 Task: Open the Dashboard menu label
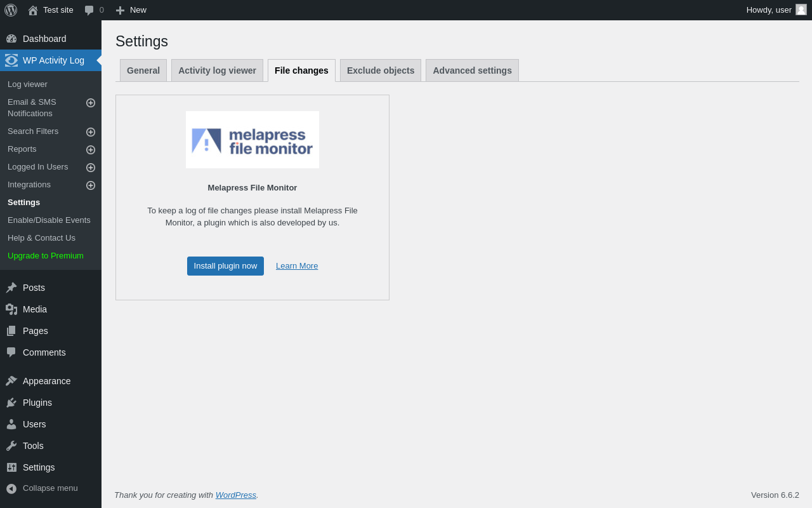pos(44,39)
